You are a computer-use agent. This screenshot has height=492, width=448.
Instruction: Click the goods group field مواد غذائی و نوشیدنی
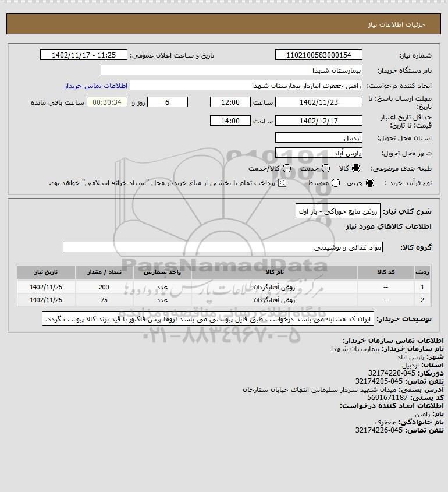pos(223,247)
